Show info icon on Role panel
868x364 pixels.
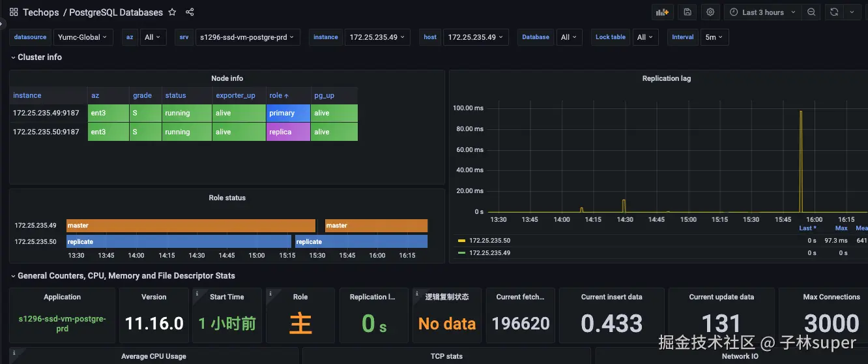(270, 294)
